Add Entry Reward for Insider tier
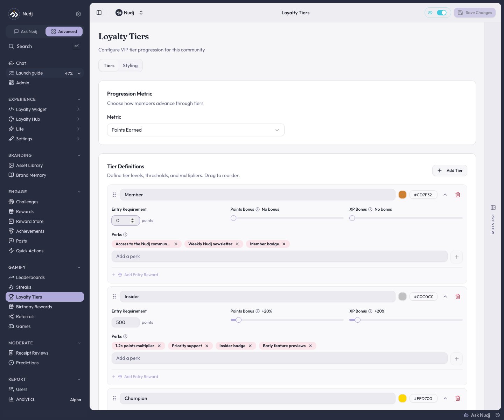504x420 pixels. 135,377
